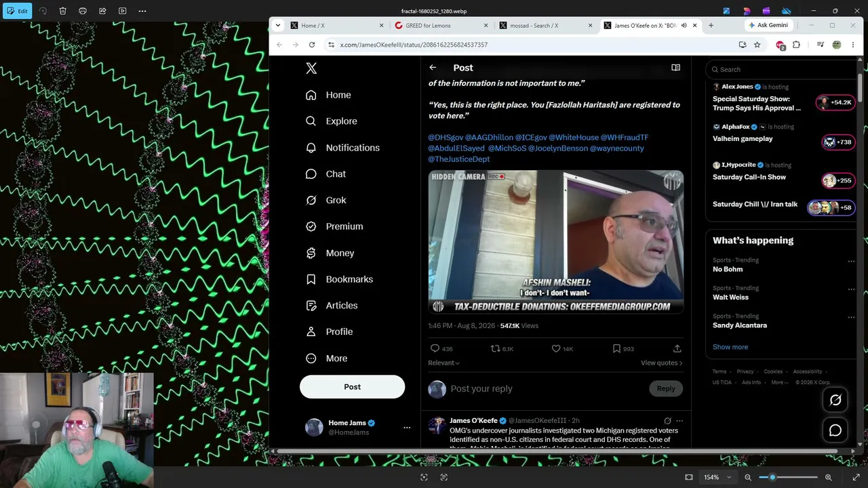Start the slideshow in Photos viewer
Screen dimensions: 868x488
[x=122, y=11]
